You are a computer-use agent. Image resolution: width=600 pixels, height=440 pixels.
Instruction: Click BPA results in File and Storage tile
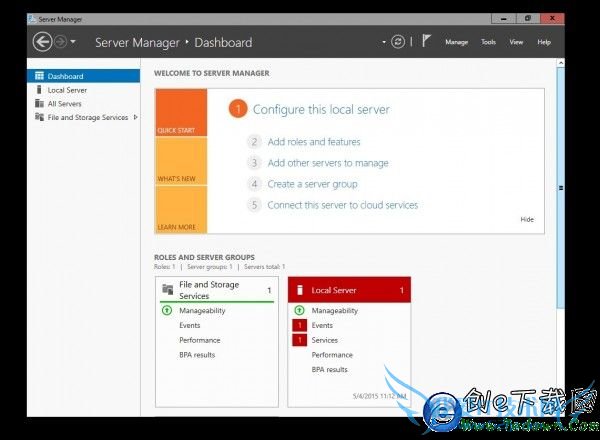point(197,355)
